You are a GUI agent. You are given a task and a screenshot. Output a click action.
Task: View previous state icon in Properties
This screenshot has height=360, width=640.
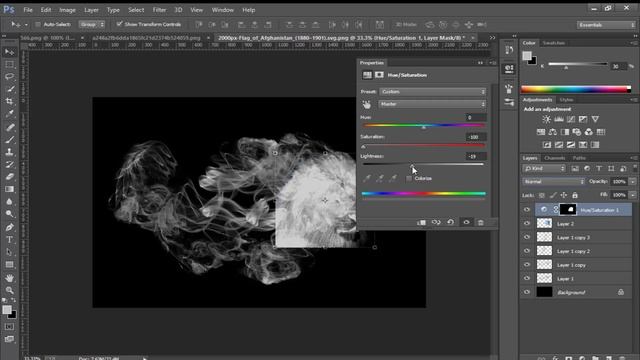coord(436,222)
